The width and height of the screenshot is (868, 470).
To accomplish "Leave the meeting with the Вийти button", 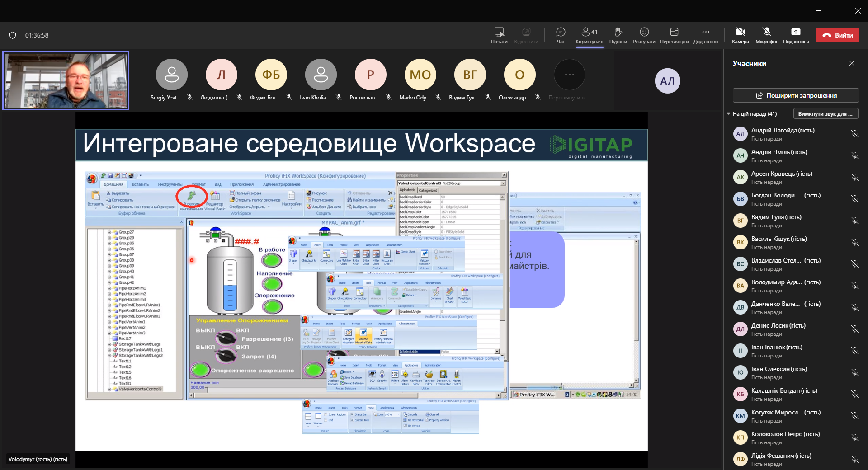I will [837, 35].
